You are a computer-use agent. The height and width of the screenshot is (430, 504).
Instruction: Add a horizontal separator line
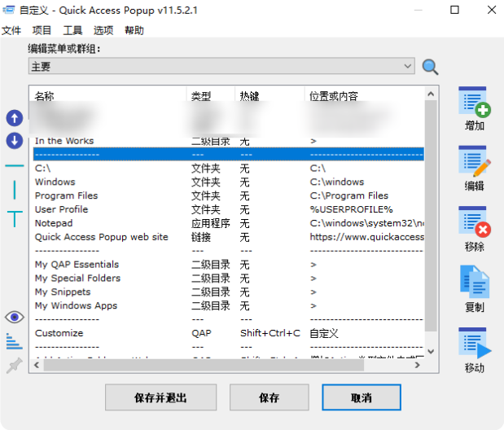click(15, 165)
